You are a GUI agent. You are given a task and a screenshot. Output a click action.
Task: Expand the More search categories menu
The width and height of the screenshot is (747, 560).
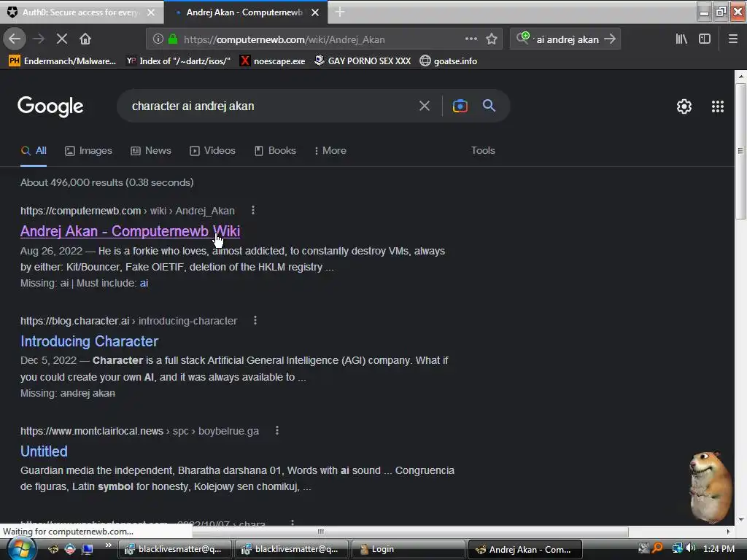[330, 150]
